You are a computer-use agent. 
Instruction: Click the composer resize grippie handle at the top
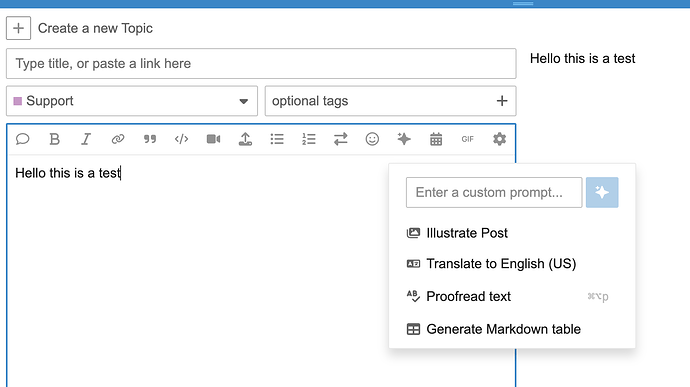point(523,4)
